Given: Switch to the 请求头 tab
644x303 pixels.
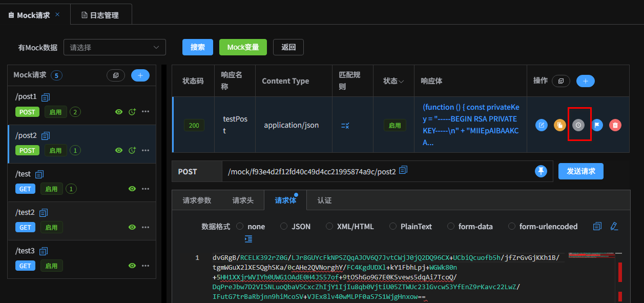Looking at the screenshot, I should click(243, 200).
